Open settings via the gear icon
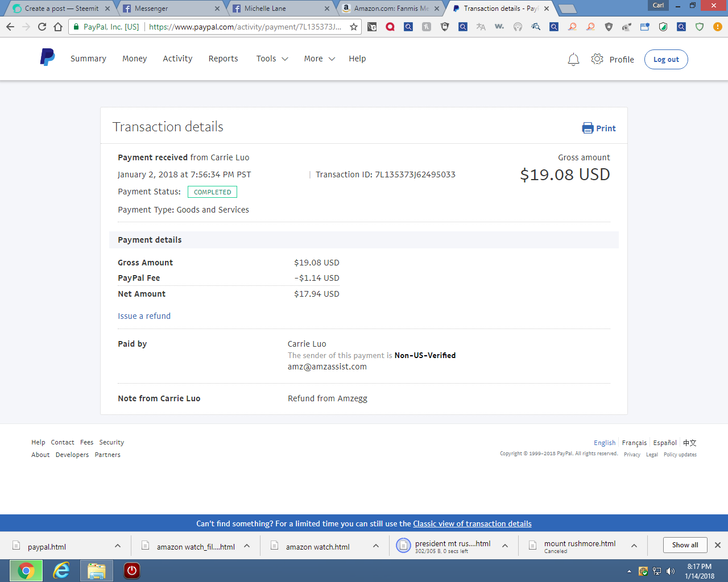 [x=597, y=59]
